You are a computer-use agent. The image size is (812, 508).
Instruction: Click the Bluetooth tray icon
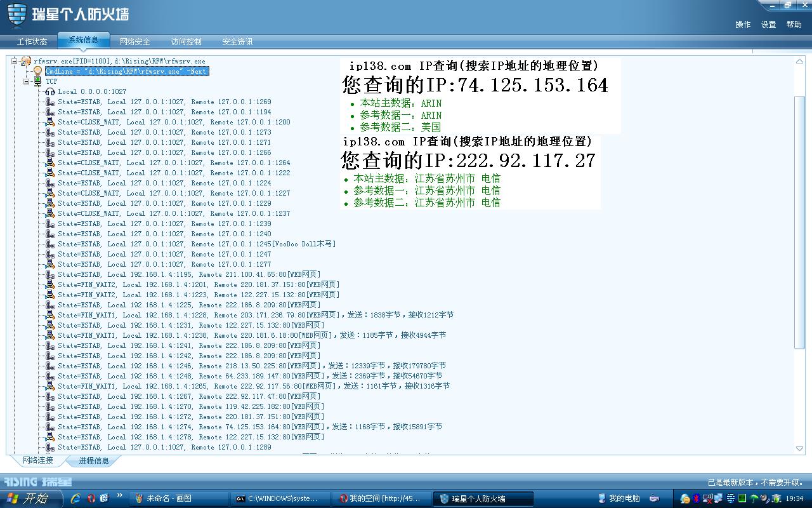[x=696, y=498]
